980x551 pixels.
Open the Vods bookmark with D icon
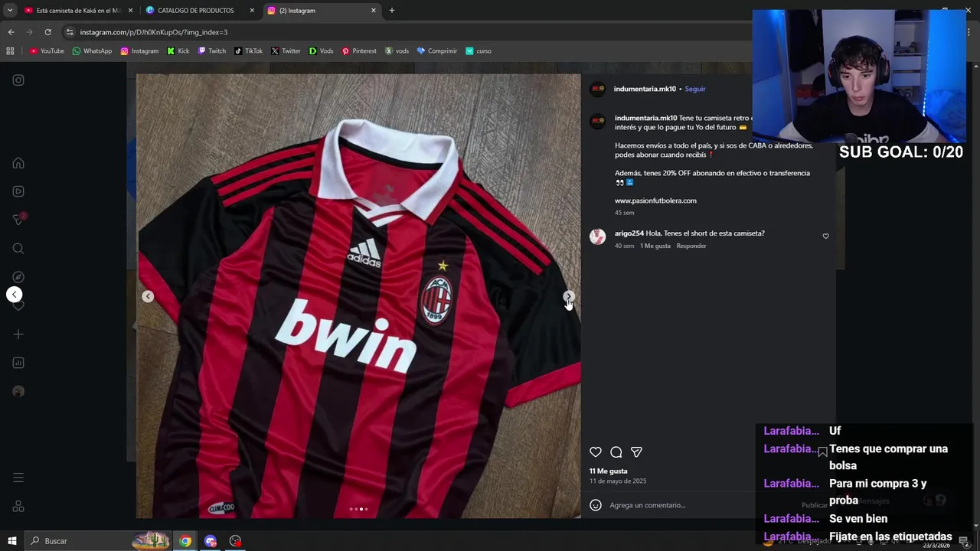(322, 51)
